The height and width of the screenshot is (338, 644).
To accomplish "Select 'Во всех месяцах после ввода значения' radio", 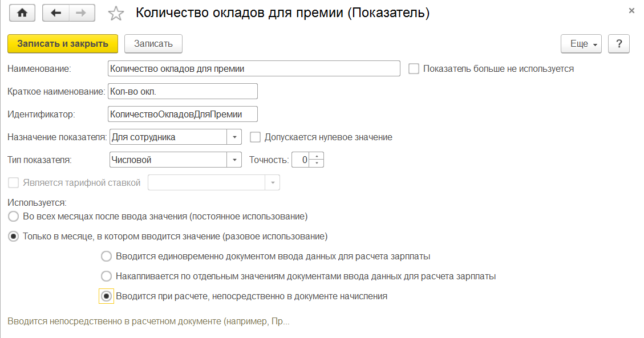I will point(13,217).
